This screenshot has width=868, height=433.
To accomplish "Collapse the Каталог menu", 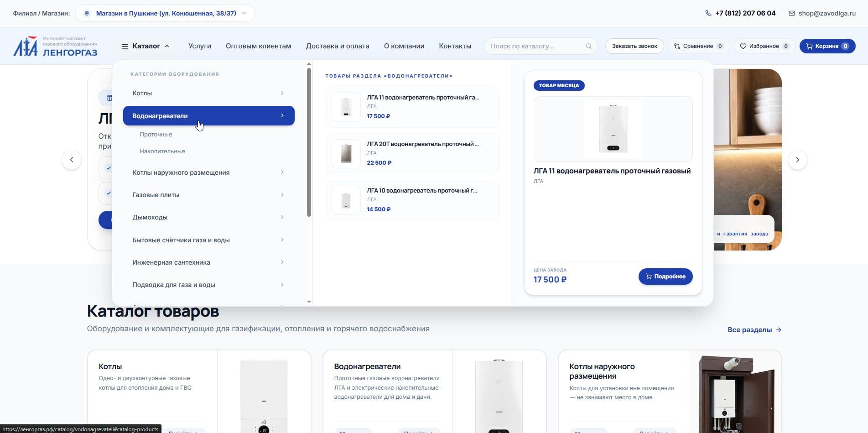I will click(x=146, y=46).
